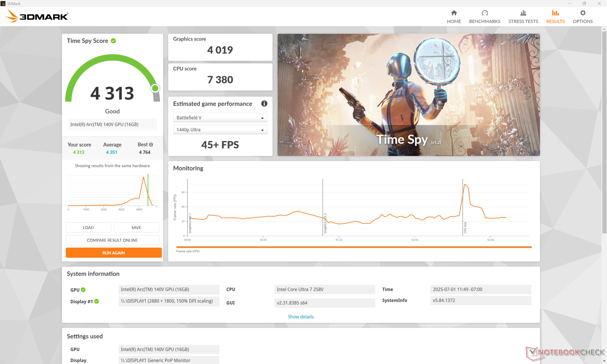Click the Time Spy artwork thumbnail

click(x=408, y=95)
